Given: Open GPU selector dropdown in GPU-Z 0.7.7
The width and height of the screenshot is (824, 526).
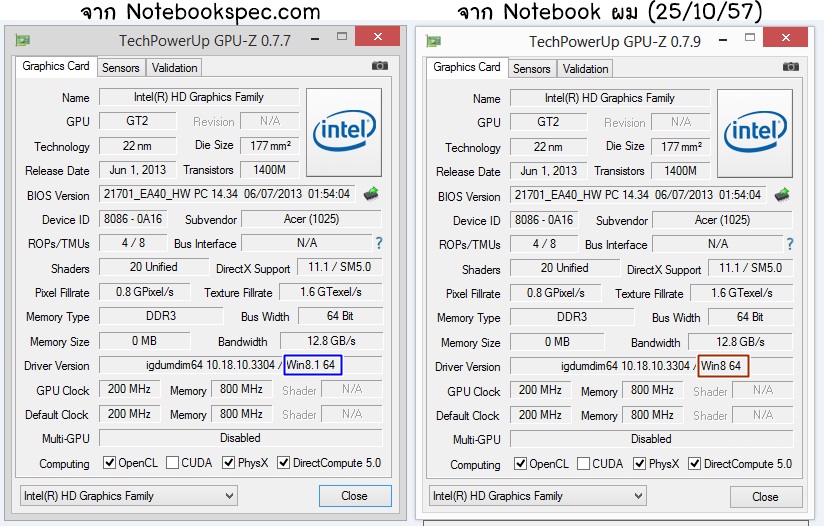Looking at the screenshot, I should pyautogui.click(x=129, y=496).
